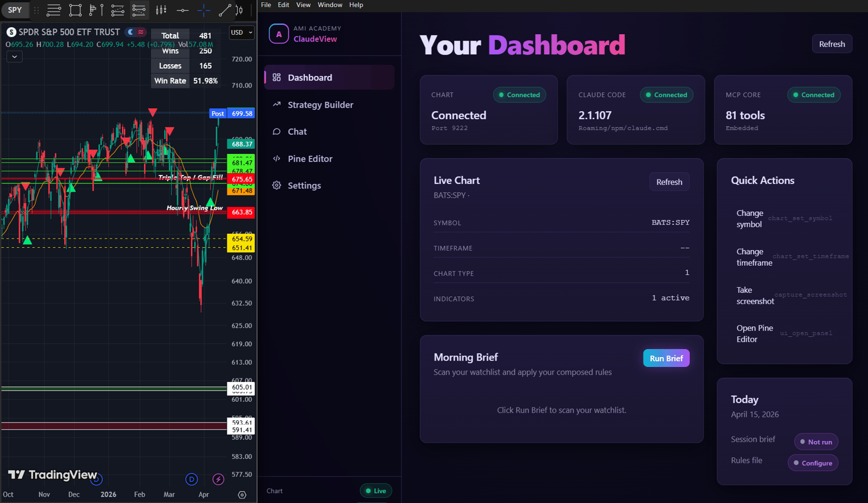Open chart settings gear at time axis corner
Image resolution: width=868 pixels, height=503 pixels.
[x=242, y=495]
